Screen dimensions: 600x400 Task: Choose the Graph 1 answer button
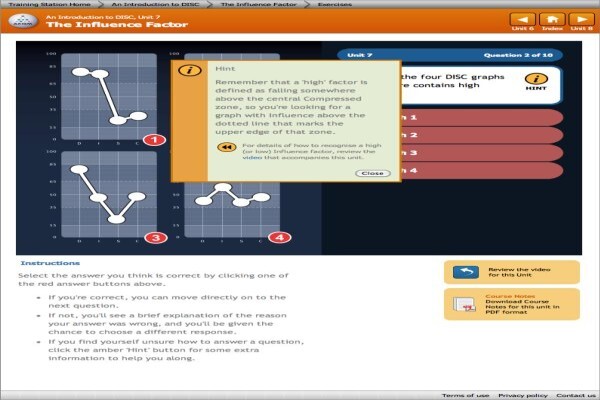[x=481, y=118]
